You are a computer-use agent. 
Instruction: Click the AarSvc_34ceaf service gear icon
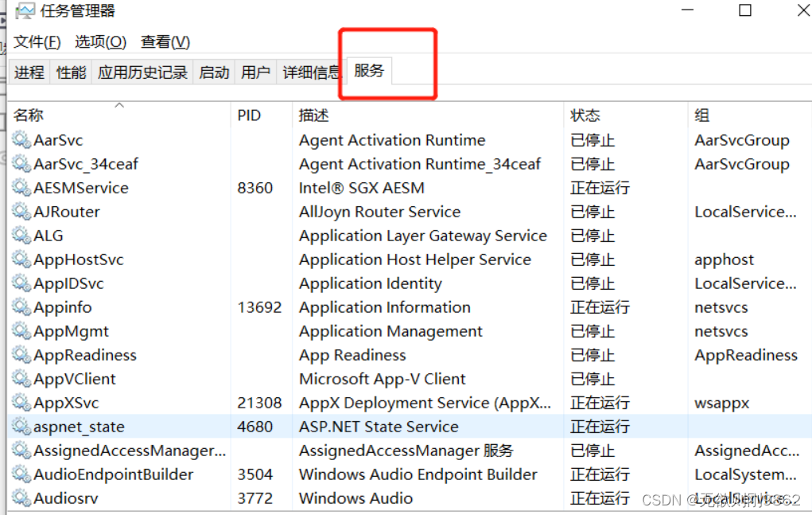point(21,164)
